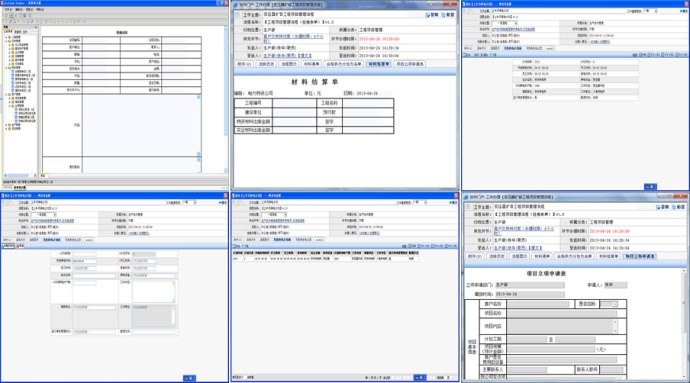Open 附件(0) tab in 材料结算单 window
The height and width of the screenshot is (383, 690).
244,64
